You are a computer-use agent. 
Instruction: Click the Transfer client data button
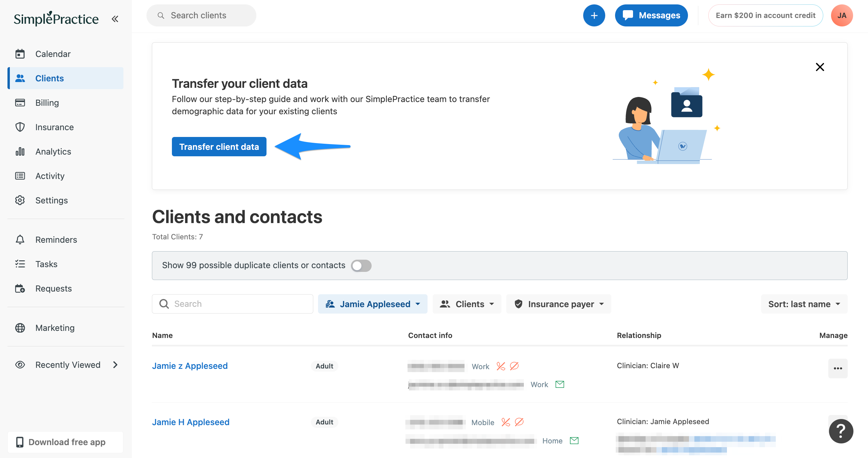pos(219,146)
